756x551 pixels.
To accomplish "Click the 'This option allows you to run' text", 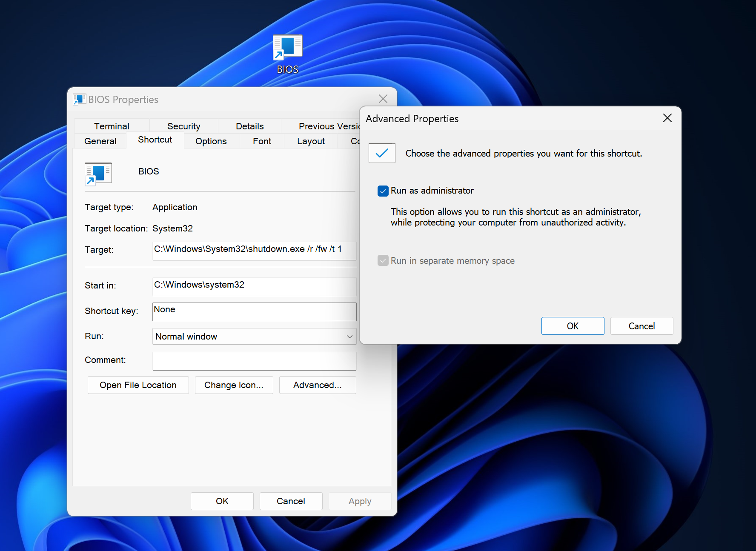I will [x=515, y=217].
